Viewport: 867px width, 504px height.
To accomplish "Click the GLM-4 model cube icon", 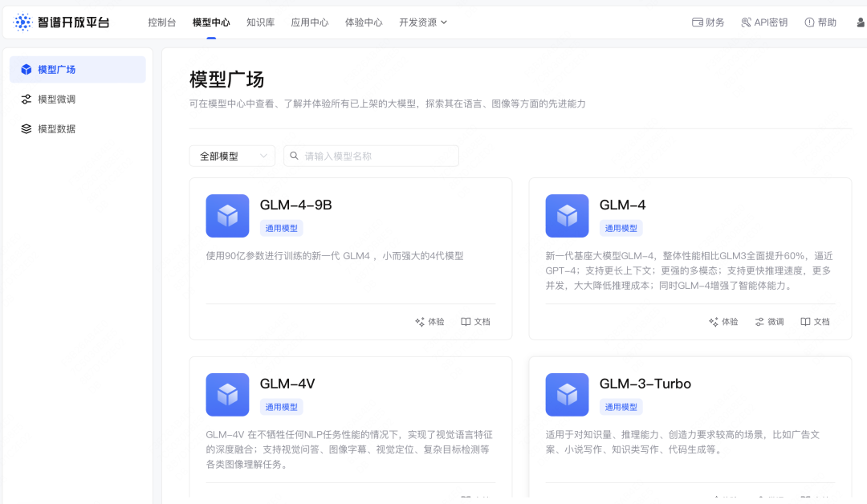I will pos(567,216).
